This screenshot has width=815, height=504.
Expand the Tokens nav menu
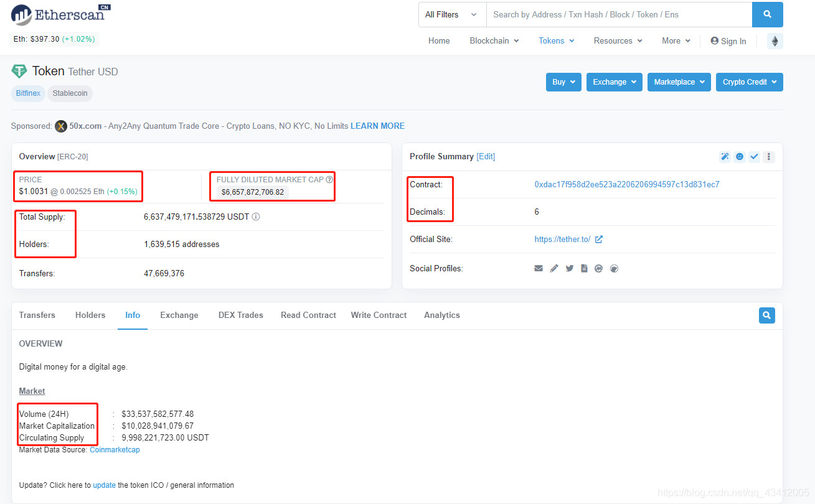click(x=557, y=41)
